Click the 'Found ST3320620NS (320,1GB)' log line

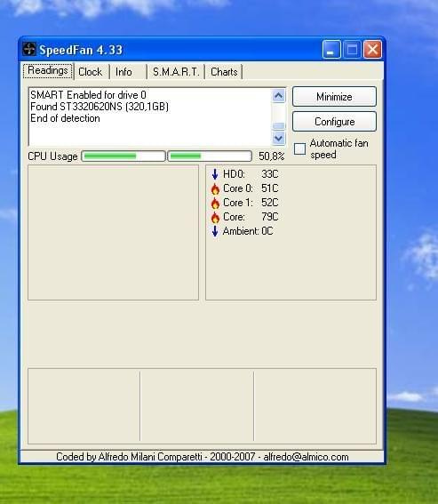coord(100,107)
